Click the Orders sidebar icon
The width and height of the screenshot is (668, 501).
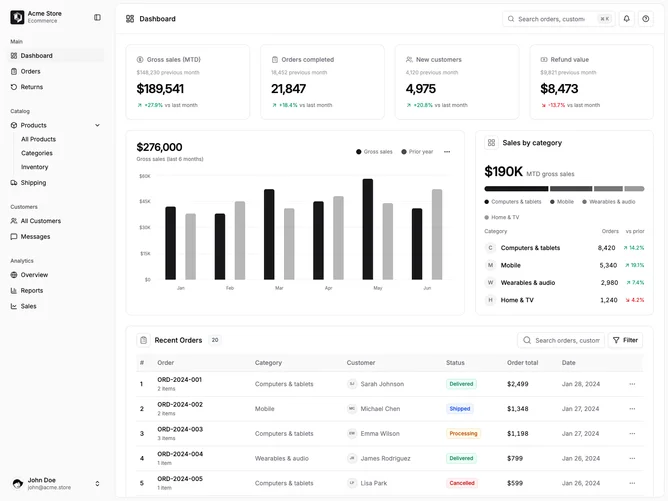click(14, 71)
